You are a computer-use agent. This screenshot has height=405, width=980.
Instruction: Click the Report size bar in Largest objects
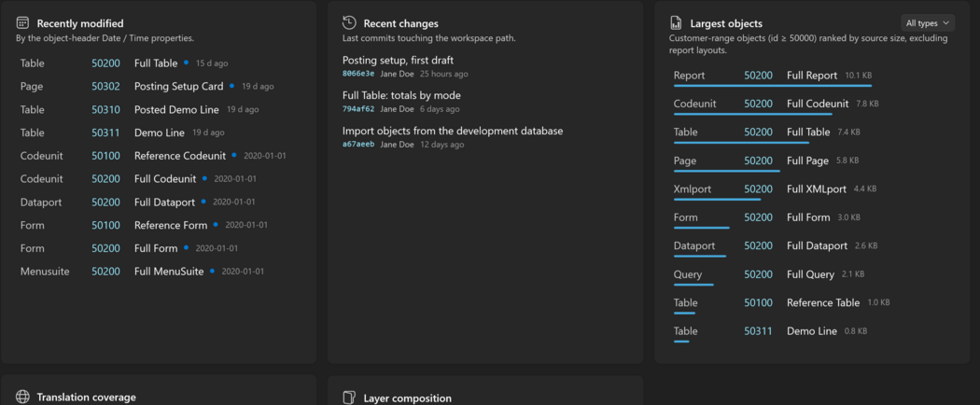773,85
